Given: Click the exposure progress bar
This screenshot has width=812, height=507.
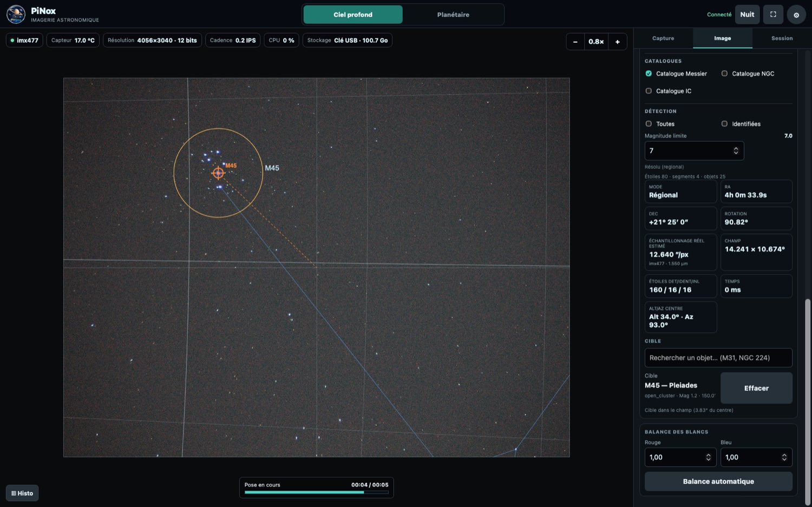Looking at the screenshot, I should click(x=317, y=492).
